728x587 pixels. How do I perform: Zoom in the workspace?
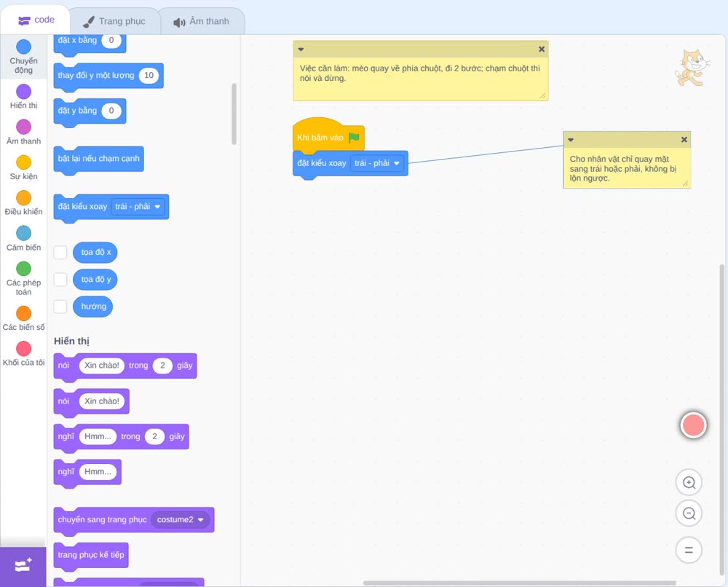(689, 483)
